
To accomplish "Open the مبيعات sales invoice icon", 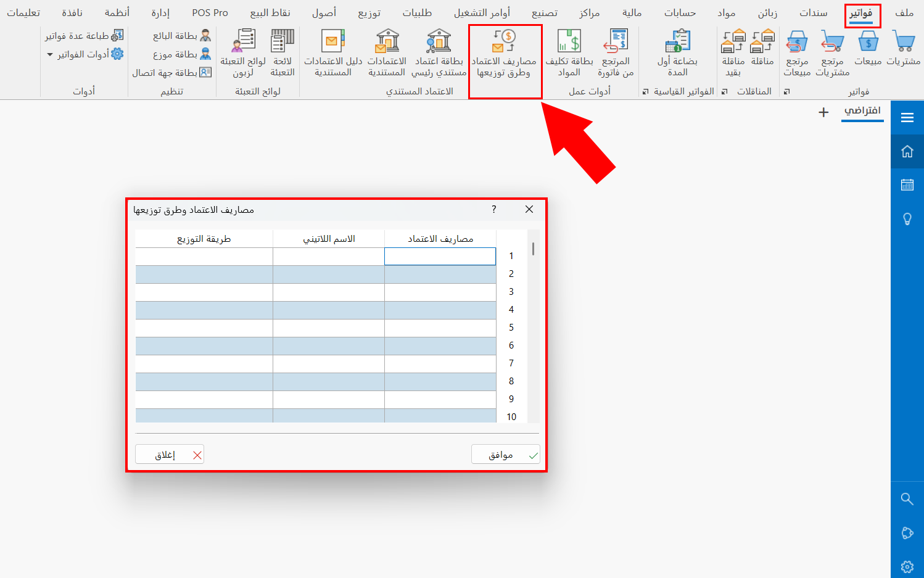I will click(x=868, y=48).
